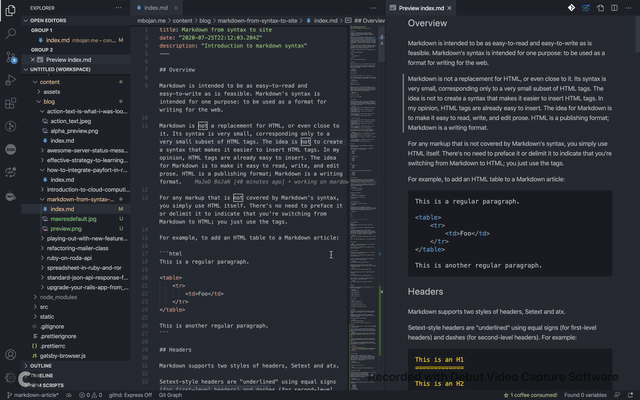Expand the ruby-on-roda-api folder
This screenshot has width=640, height=400.
pos(69,258)
